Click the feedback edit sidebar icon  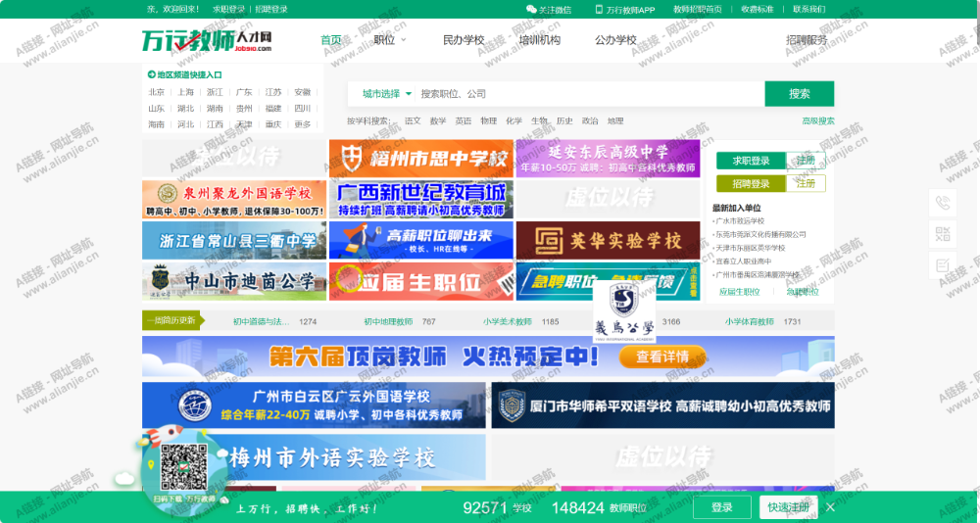pos(943,265)
